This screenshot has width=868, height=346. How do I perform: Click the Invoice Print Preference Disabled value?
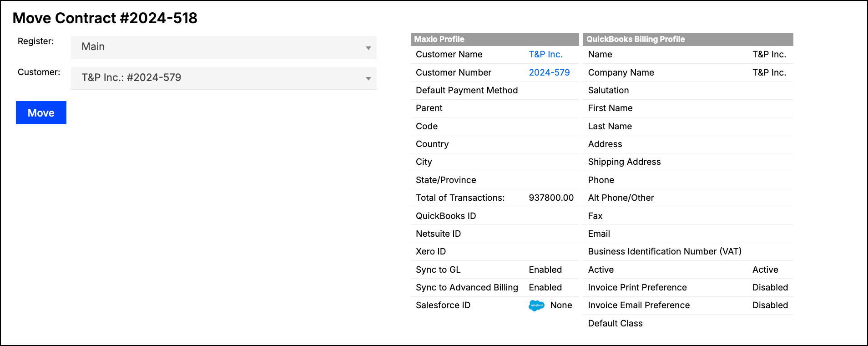coord(770,287)
